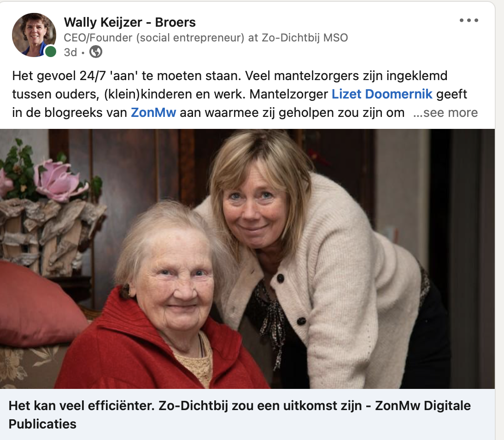Open Wally Keijzer's round profile photo
The image size is (504, 440).
pyautogui.click(x=34, y=35)
